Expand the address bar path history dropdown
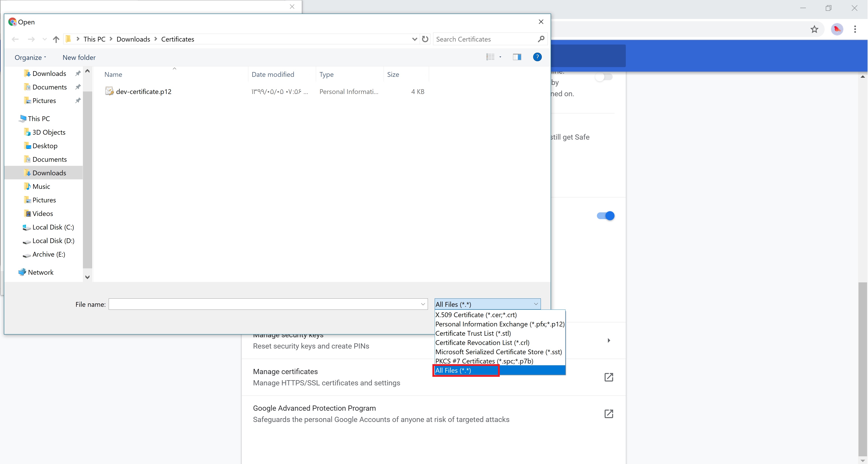The image size is (868, 464). tap(414, 39)
